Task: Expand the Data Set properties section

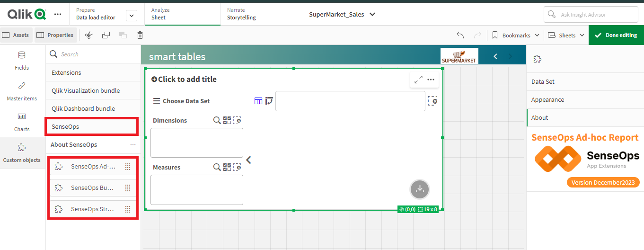Action: [585, 81]
